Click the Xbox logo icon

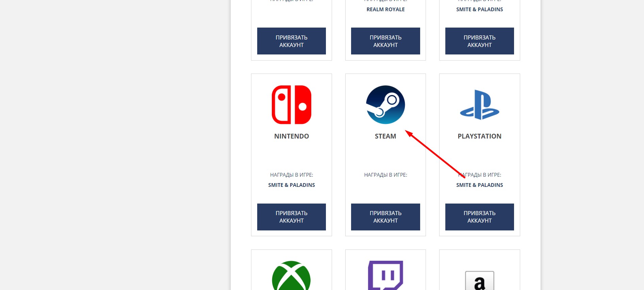coord(292,275)
